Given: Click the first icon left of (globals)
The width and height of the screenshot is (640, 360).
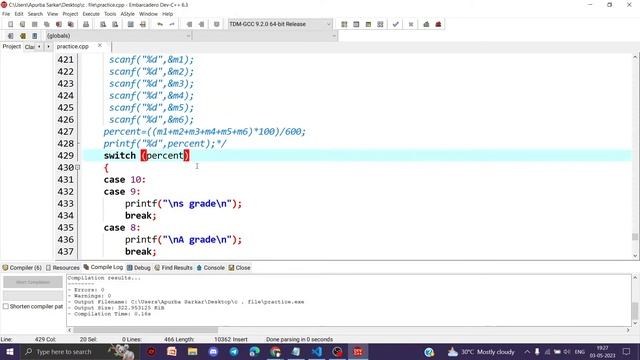Looking at the screenshot, I should tap(11, 36).
